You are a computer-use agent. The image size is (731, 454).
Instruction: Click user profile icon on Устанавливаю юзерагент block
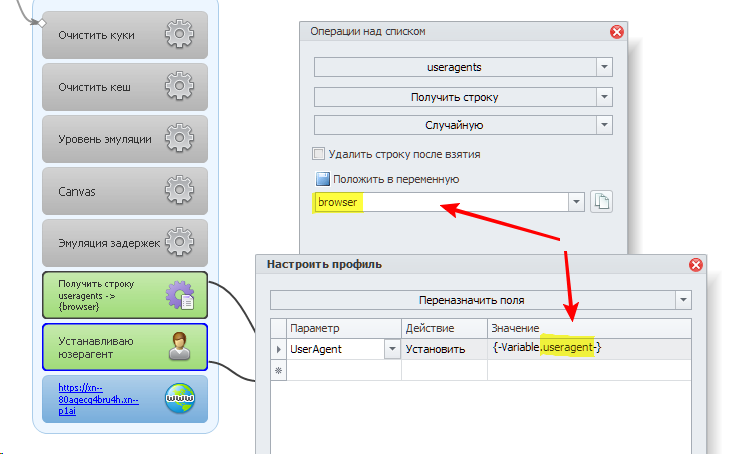179,346
